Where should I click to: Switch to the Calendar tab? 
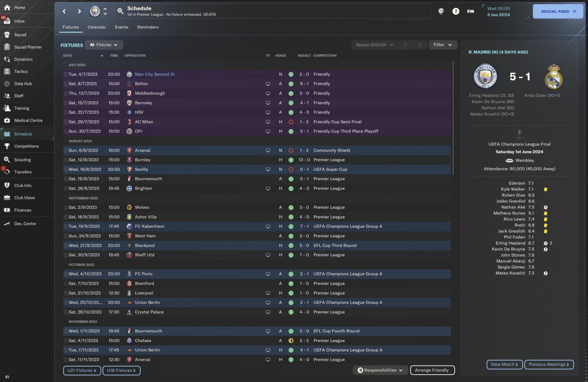click(x=96, y=27)
